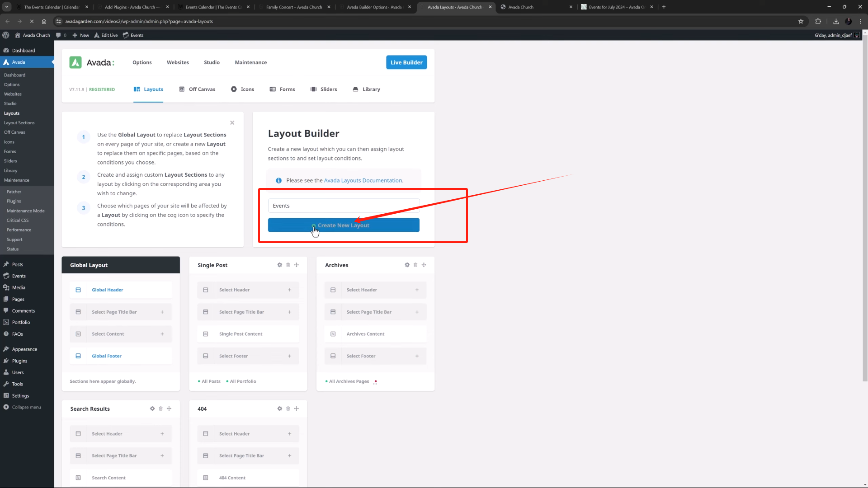Open browser extensions puzzle icon
The height and width of the screenshot is (488, 868).
818,21
